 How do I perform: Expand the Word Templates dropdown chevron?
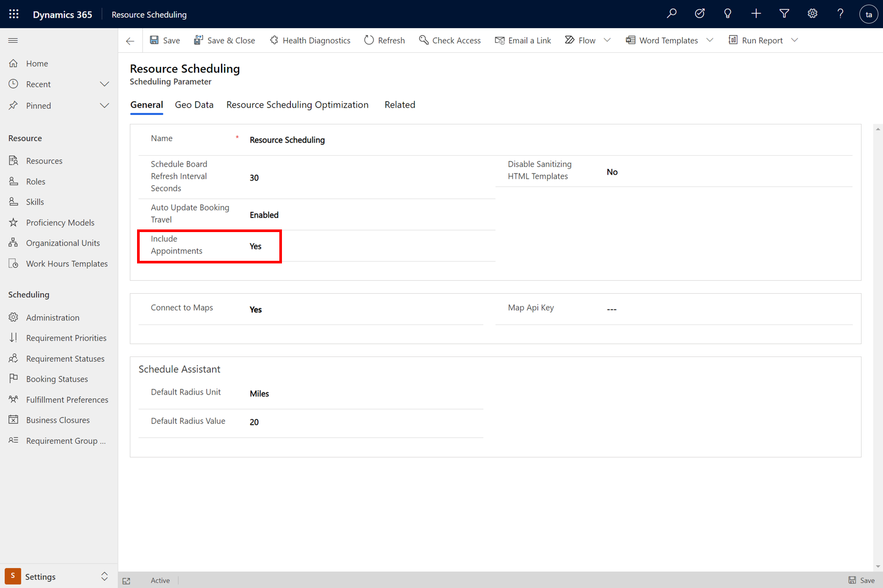point(710,40)
